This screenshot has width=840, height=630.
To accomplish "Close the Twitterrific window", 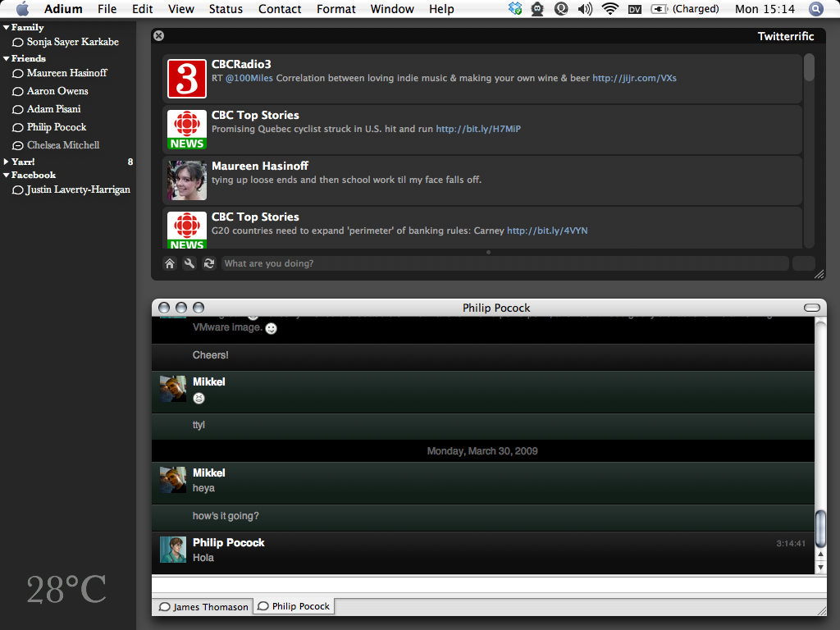I will coord(158,36).
